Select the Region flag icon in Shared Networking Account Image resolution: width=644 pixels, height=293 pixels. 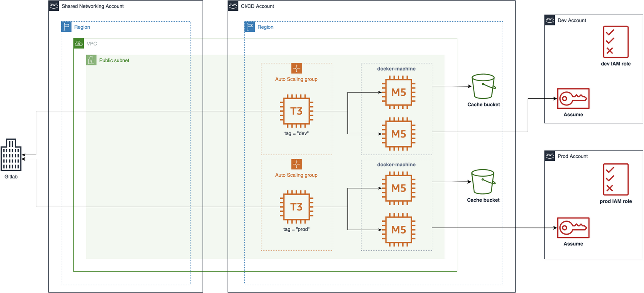(66, 27)
